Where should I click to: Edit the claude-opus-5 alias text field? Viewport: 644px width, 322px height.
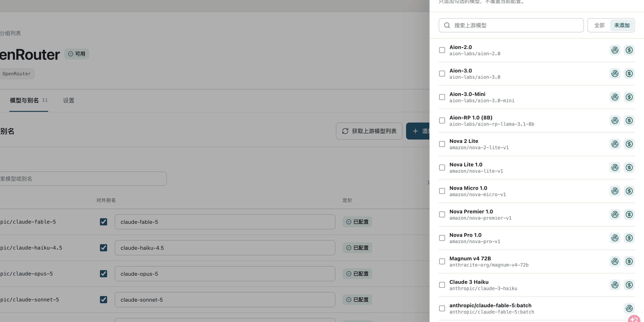click(225, 274)
